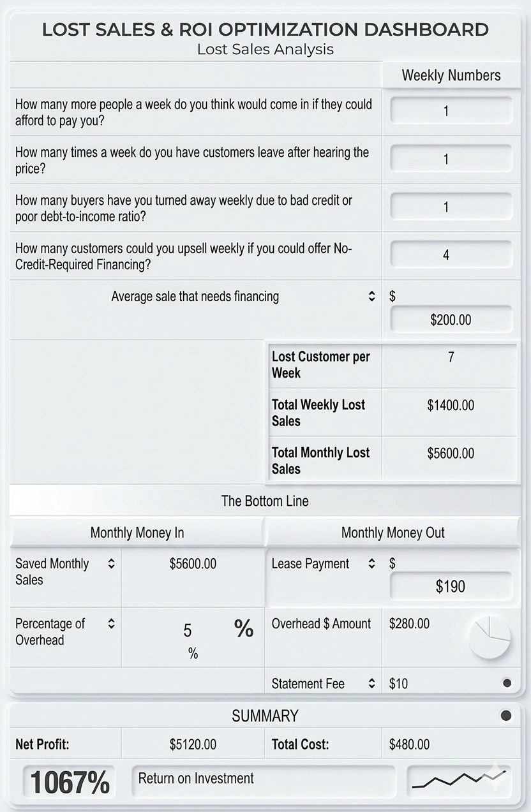This screenshot has height=812, width=531.
Task: Adjust the Statement Fee stepper arrows
Action: point(372,684)
